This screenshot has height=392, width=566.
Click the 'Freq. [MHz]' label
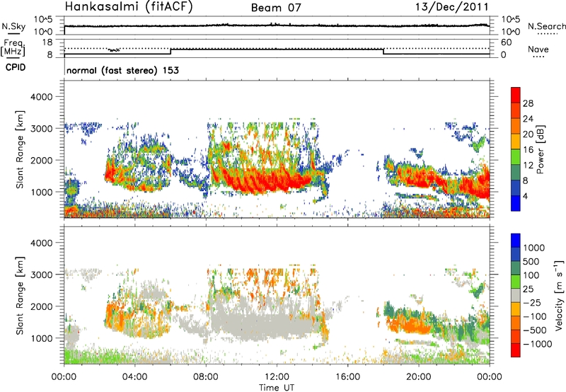coord(13,48)
